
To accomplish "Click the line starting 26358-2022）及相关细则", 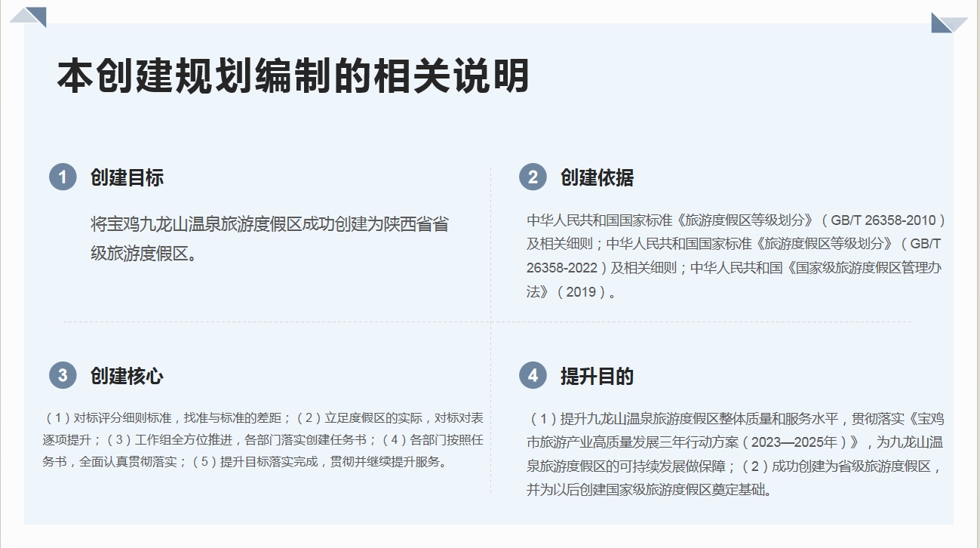I will [735, 268].
